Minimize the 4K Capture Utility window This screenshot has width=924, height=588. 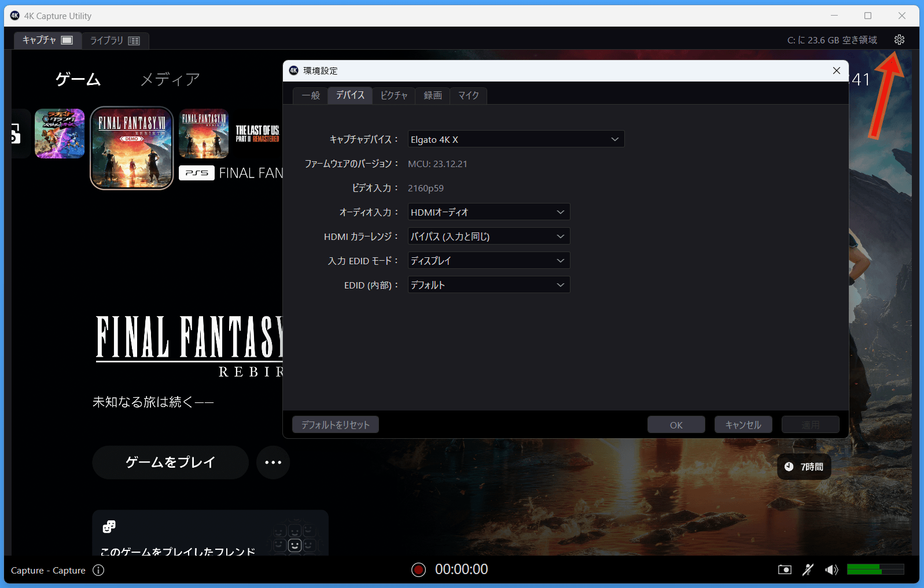tap(834, 16)
